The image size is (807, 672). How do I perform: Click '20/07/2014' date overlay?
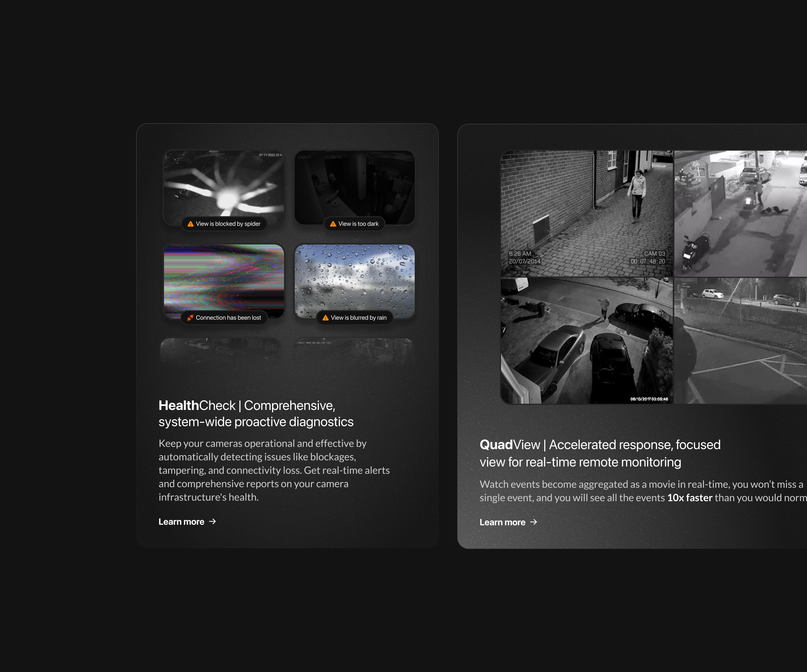(525, 261)
